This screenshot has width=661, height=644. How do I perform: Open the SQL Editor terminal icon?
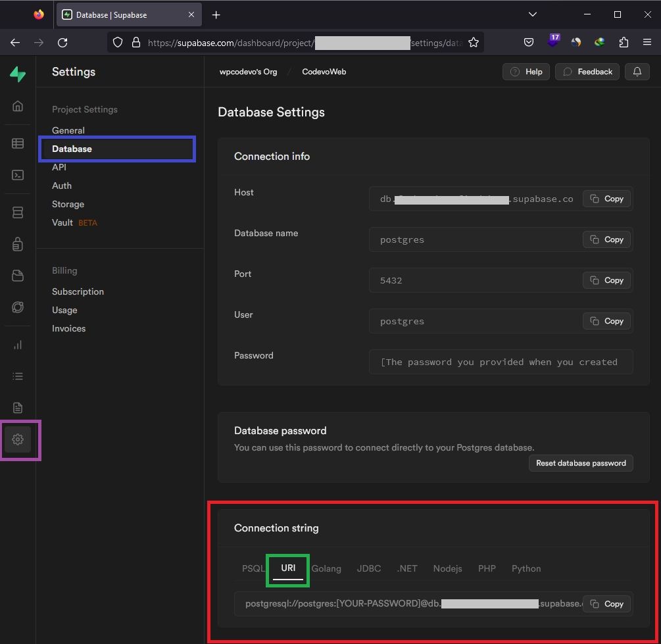(x=18, y=175)
